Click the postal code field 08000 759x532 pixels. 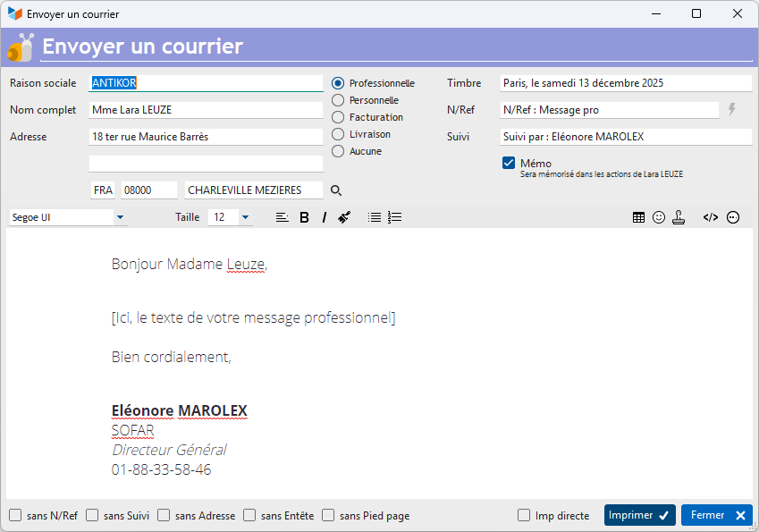[x=149, y=190]
